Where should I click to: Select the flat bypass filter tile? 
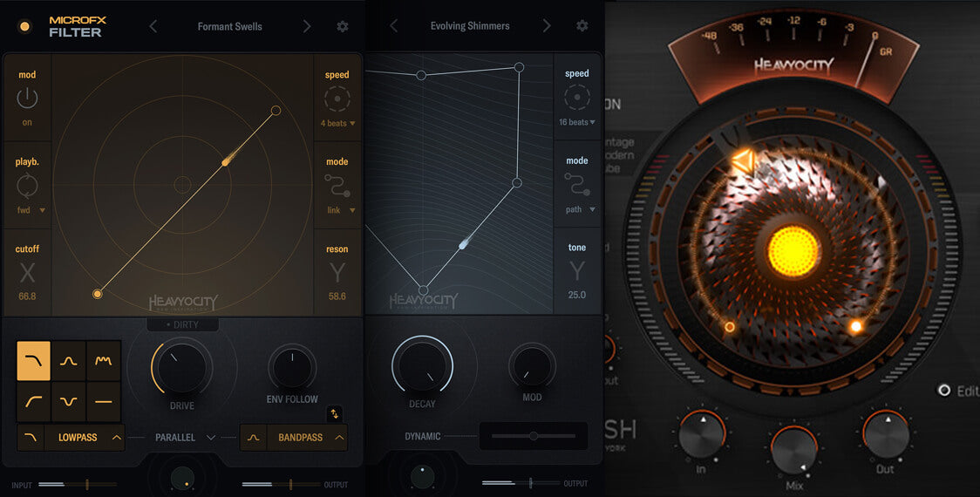click(x=103, y=401)
